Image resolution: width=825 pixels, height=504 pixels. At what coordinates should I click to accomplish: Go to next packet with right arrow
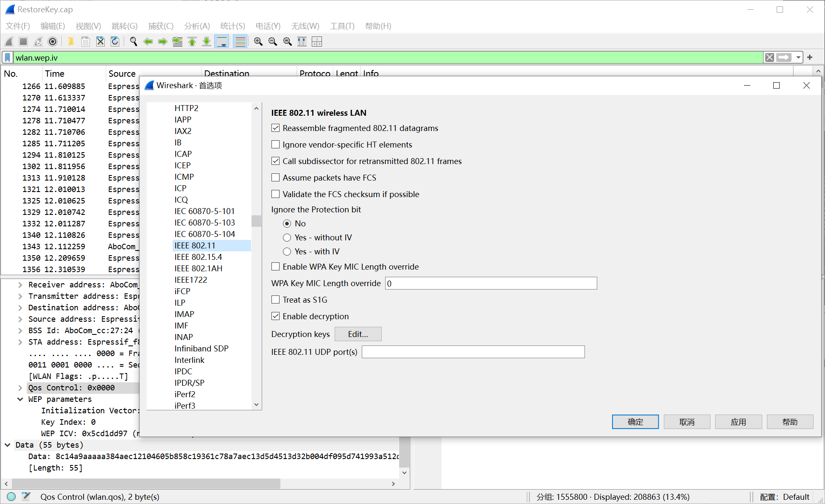coord(162,42)
